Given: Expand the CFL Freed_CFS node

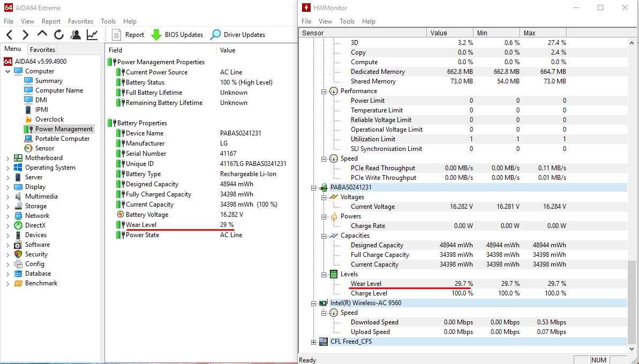Looking at the screenshot, I should [314, 343].
